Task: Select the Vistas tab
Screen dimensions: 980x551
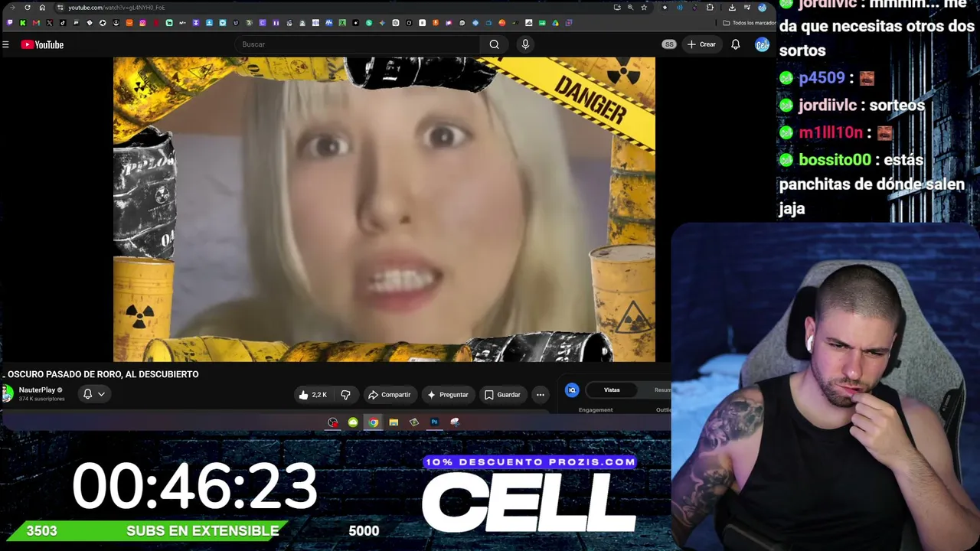Action: tap(612, 390)
